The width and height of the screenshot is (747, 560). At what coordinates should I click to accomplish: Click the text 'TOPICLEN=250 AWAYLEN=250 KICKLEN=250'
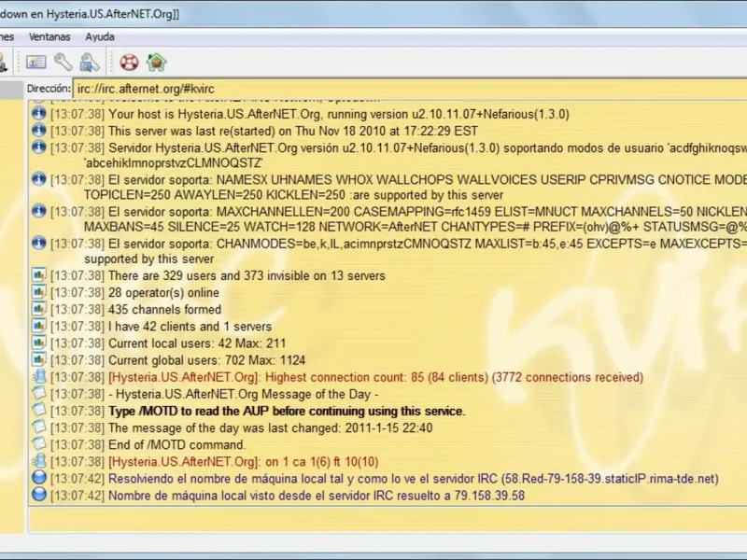[x=215, y=195]
